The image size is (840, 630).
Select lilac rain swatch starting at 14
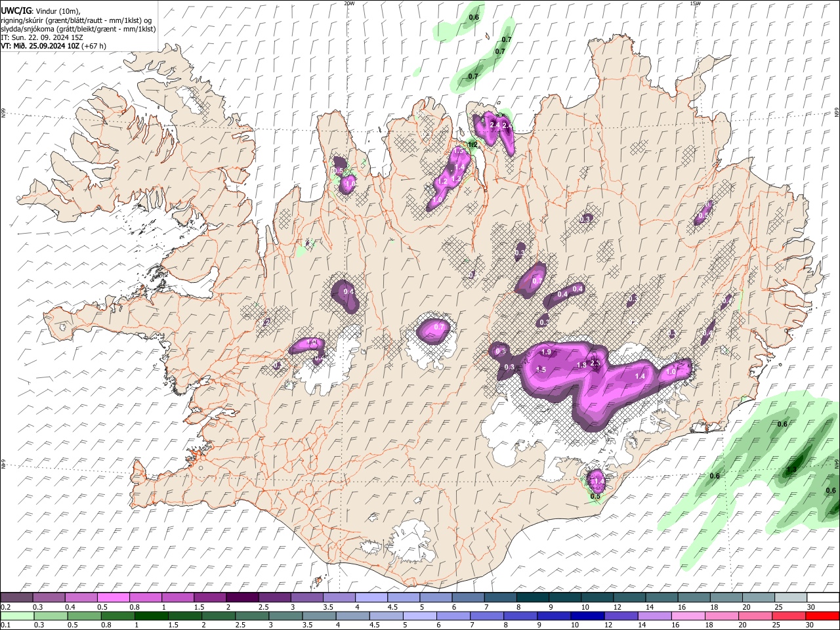pos(655,616)
